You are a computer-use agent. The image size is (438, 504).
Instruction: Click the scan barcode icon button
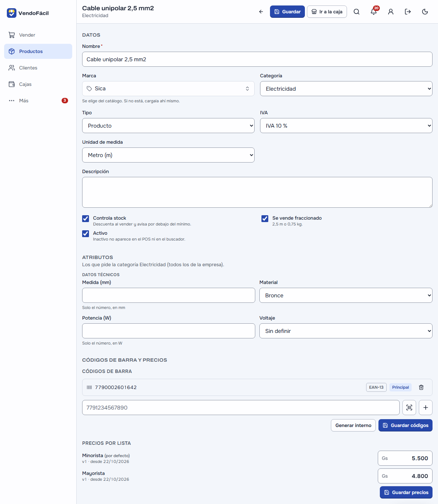click(409, 408)
